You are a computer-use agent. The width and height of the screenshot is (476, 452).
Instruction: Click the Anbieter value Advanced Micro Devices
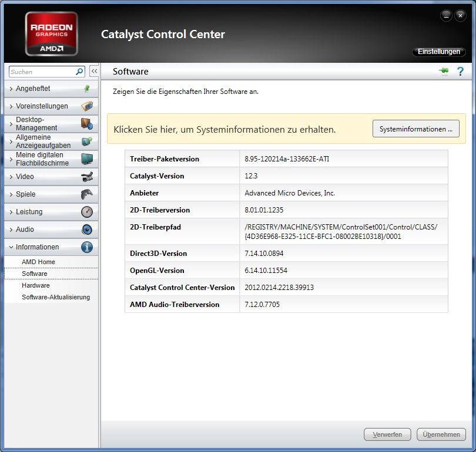pos(290,193)
